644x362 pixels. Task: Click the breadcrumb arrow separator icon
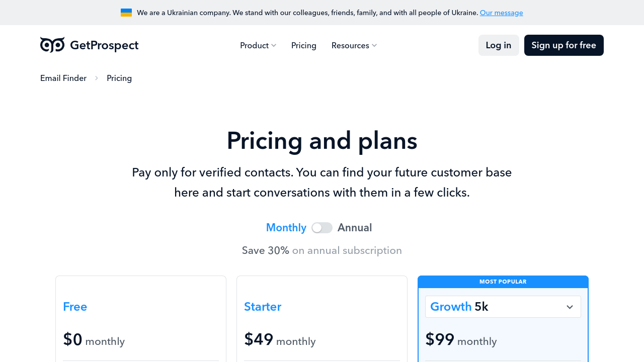click(x=97, y=78)
